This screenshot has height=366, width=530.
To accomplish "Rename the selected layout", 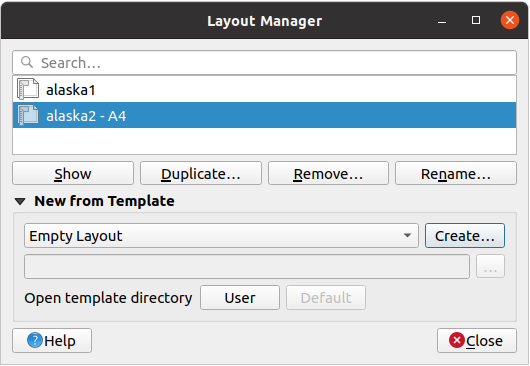I will pos(456,173).
